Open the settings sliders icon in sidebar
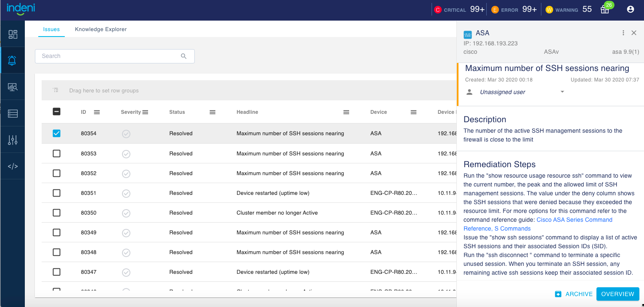Image resolution: width=644 pixels, height=307 pixels. (x=13, y=140)
